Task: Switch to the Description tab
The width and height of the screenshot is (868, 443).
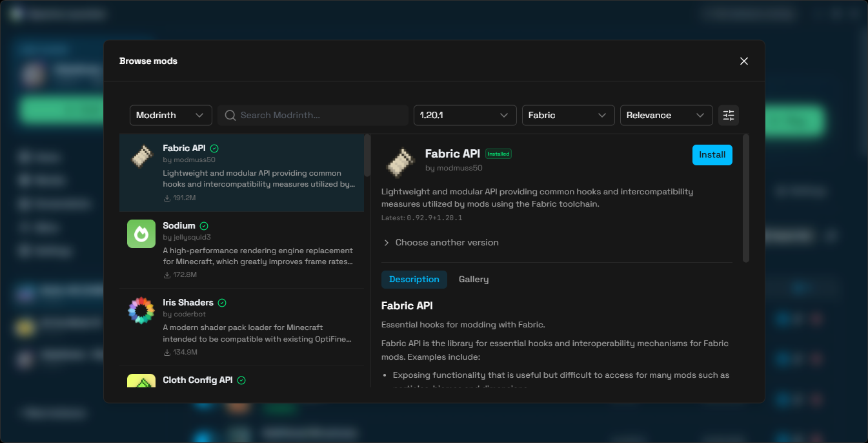Action: point(414,280)
